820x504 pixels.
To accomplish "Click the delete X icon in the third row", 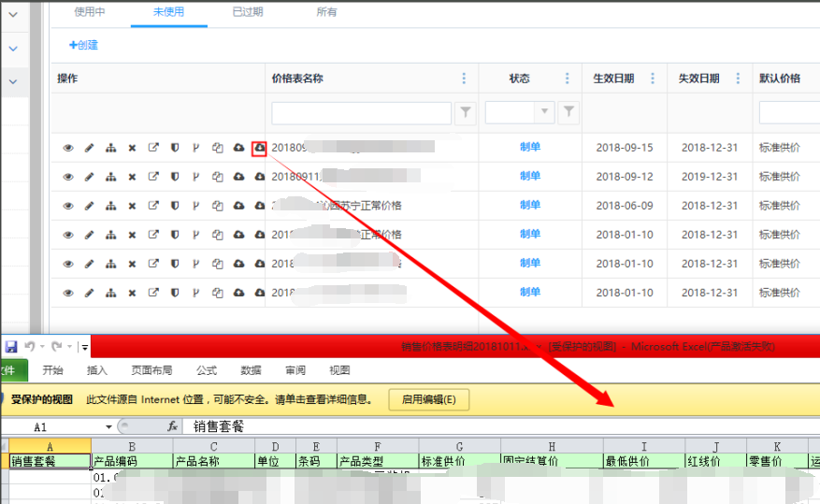I will 132,206.
